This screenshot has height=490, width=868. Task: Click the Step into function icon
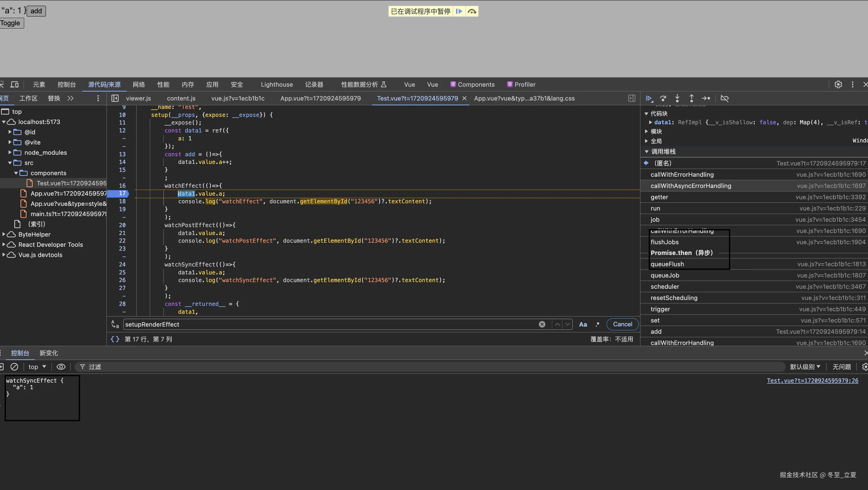pos(677,98)
